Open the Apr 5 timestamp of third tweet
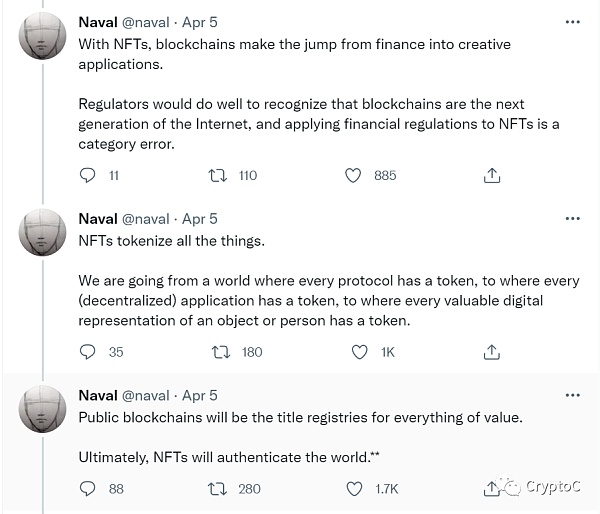Screen dimensions: 600x514 click(200, 395)
